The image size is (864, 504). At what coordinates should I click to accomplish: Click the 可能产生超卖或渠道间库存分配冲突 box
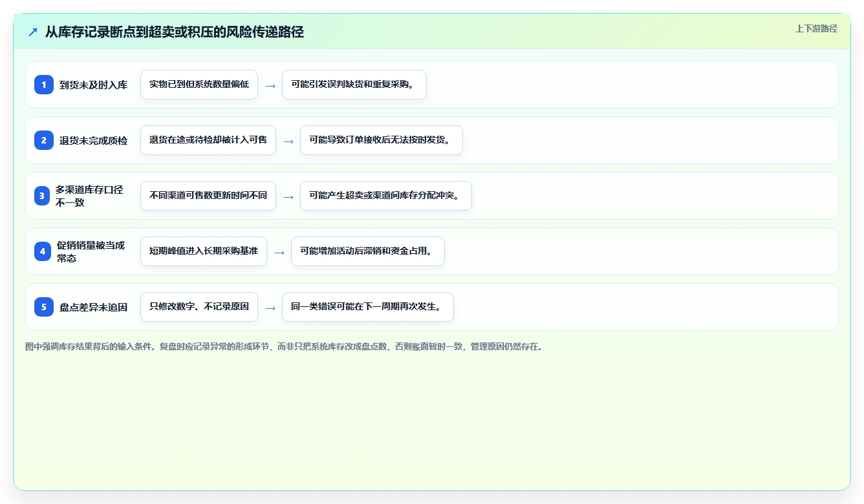click(x=386, y=196)
